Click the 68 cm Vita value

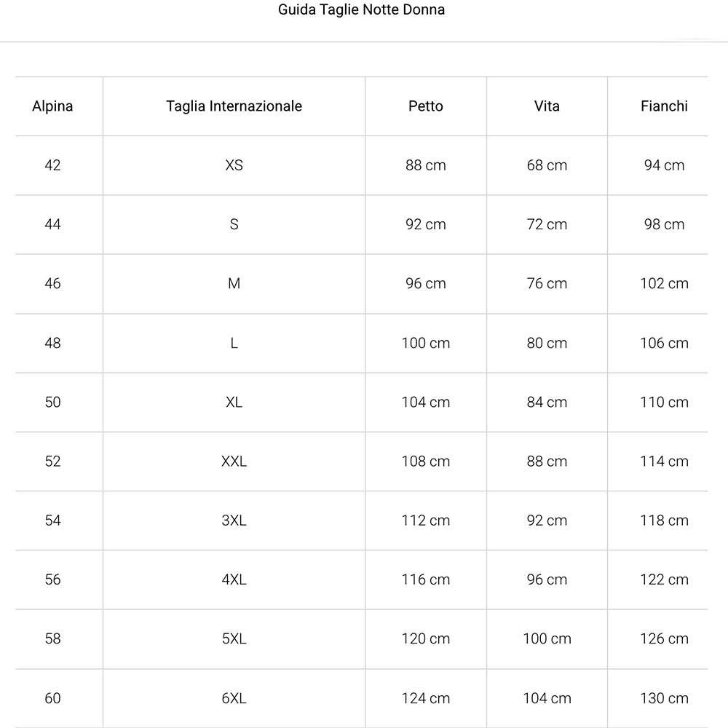click(547, 165)
